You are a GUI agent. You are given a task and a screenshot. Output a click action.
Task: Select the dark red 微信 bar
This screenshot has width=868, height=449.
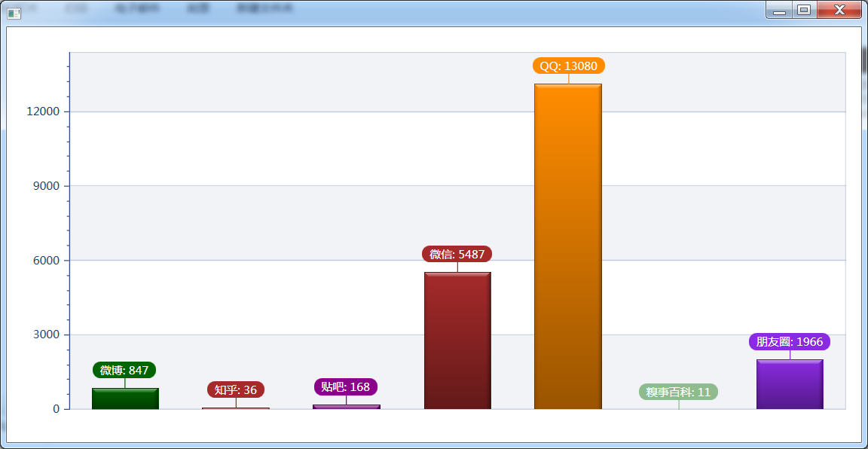[x=457, y=341]
